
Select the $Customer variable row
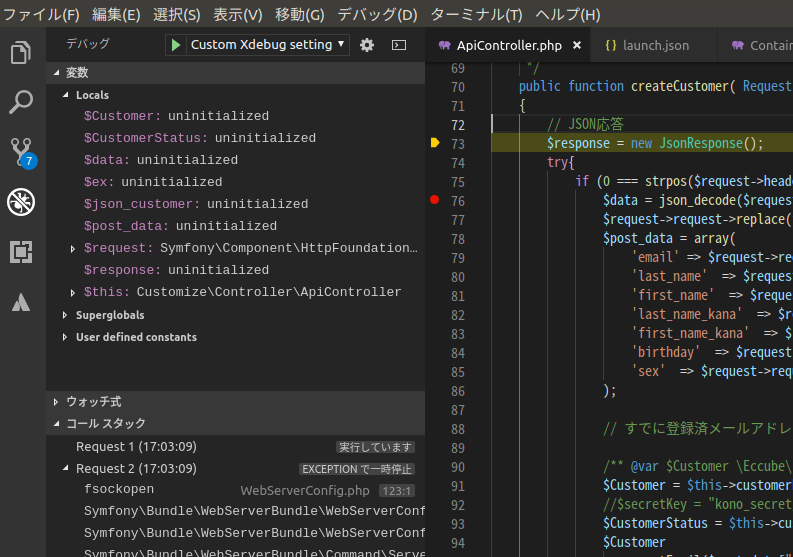[236, 116]
